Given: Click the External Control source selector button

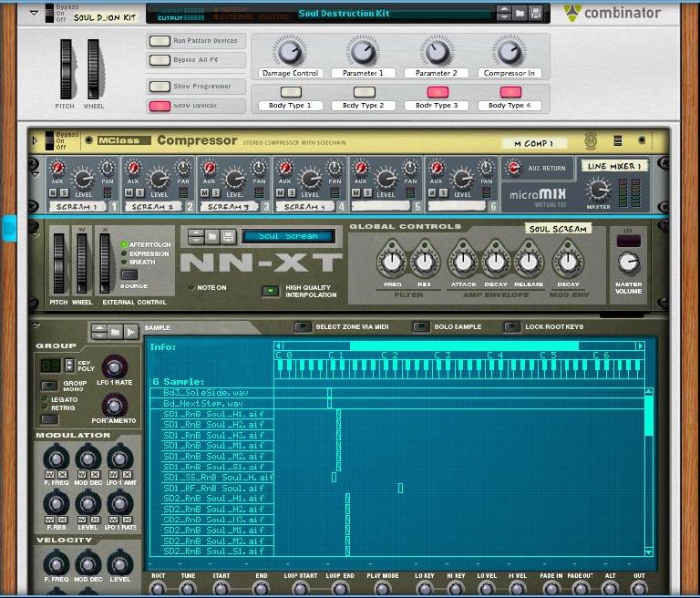Looking at the screenshot, I should (x=129, y=274).
